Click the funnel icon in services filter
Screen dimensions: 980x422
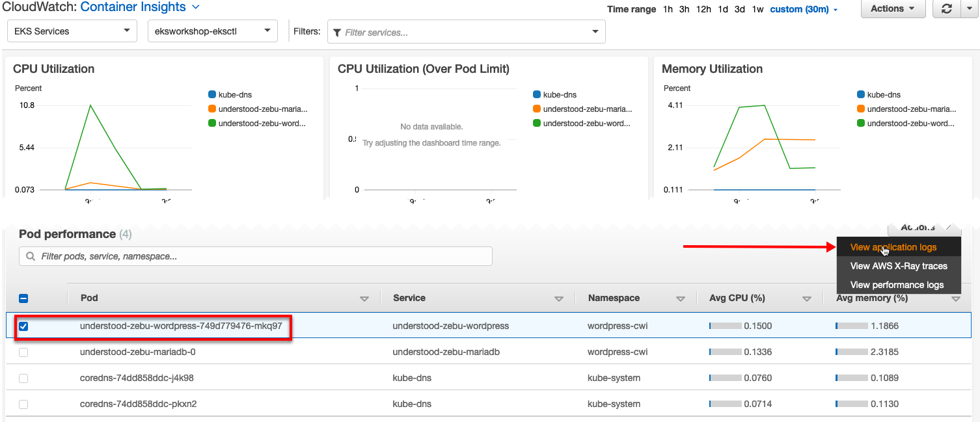(x=336, y=32)
